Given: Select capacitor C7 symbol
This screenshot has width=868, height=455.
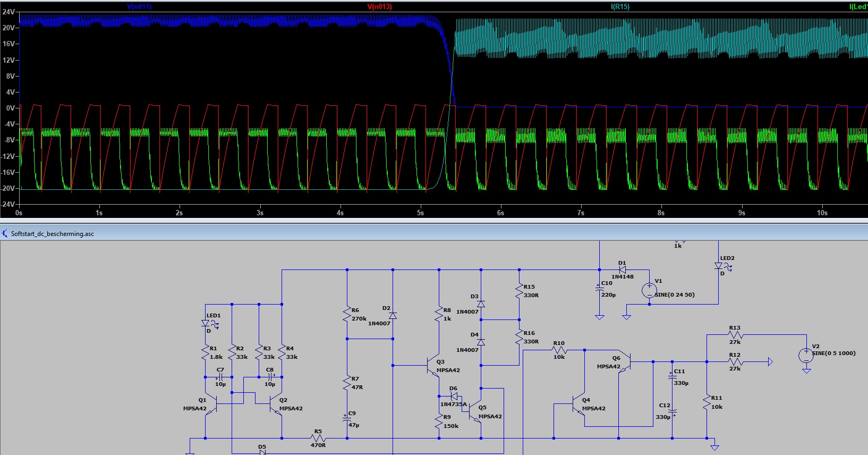Looking at the screenshot, I should (x=220, y=377).
